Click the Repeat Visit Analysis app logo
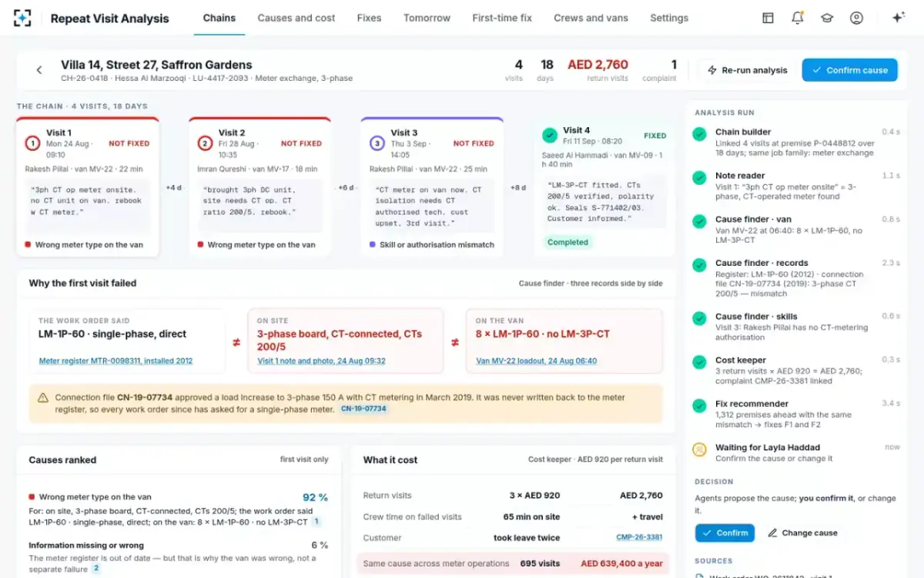This screenshot has height=578, width=924. point(22,18)
